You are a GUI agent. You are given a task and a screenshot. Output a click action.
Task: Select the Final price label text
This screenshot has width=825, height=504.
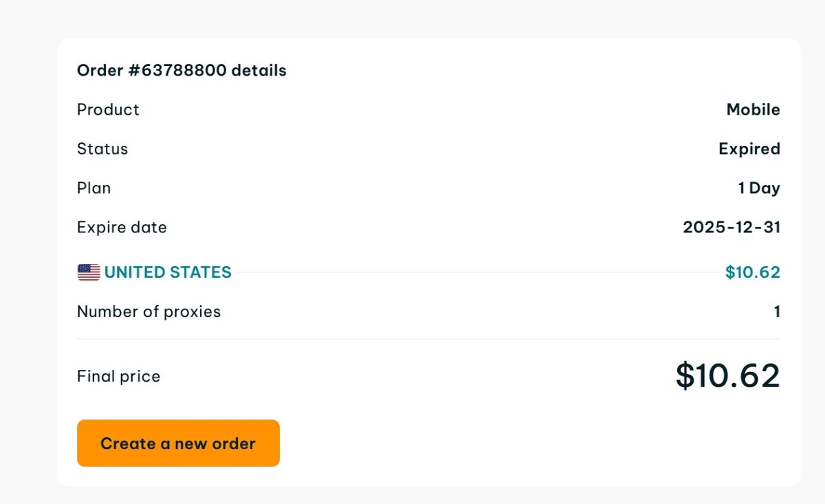point(118,376)
